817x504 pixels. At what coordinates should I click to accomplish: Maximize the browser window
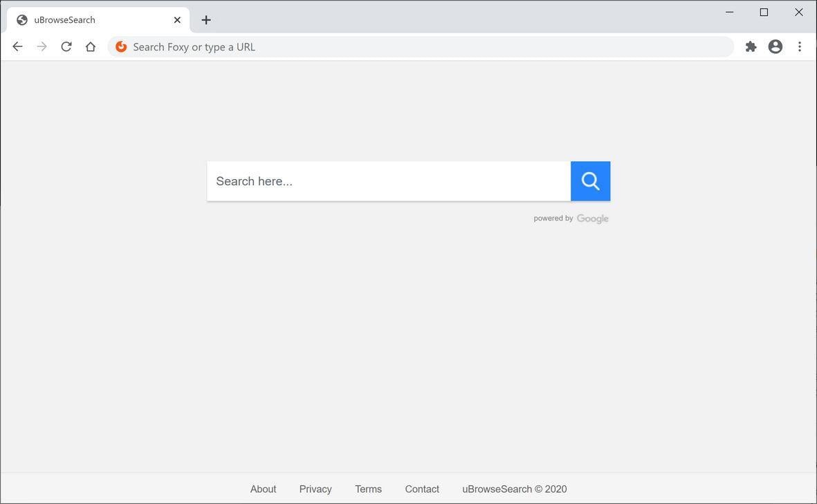[x=764, y=12]
